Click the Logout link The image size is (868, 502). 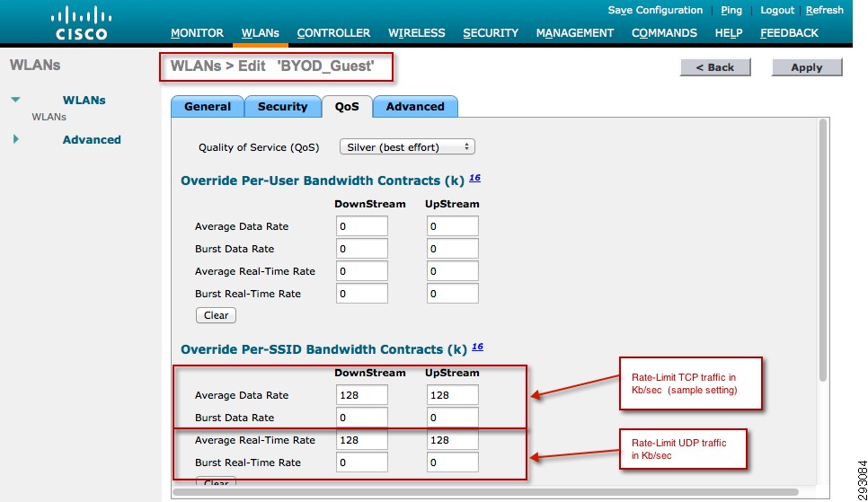click(777, 10)
